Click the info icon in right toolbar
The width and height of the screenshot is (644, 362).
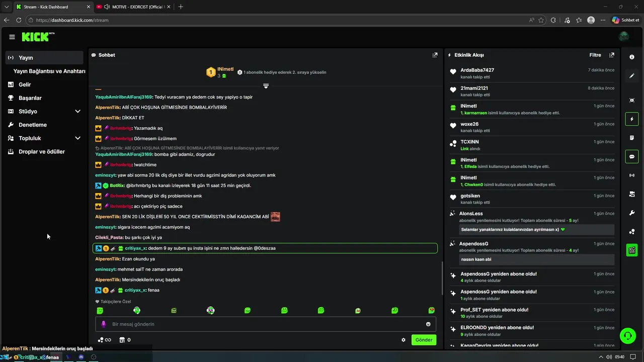tap(632, 57)
